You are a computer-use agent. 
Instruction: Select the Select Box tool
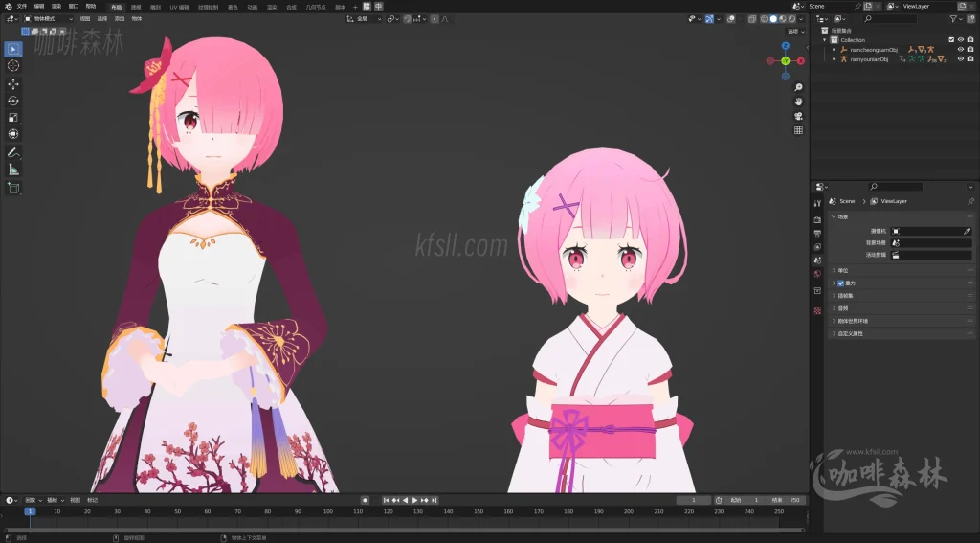click(x=13, y=49)
